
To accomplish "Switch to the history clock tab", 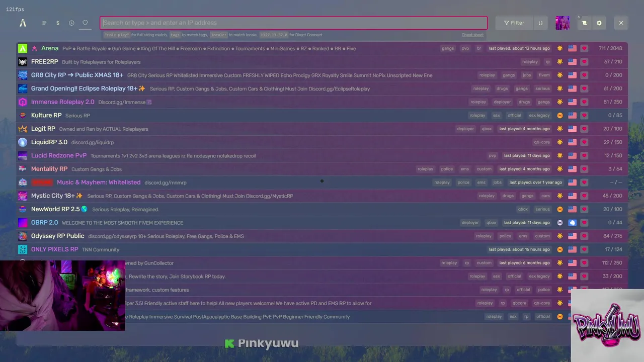I will pyautogui.click(x=71, y=23).
